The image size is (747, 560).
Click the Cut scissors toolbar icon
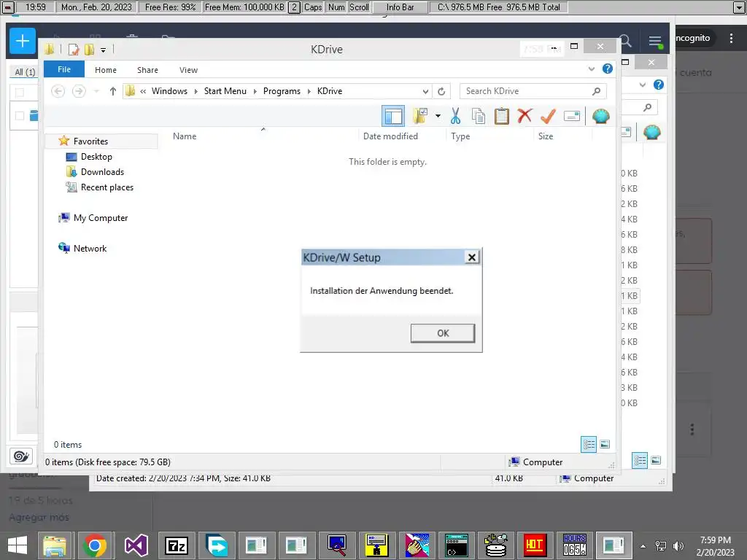pos(455,116)
